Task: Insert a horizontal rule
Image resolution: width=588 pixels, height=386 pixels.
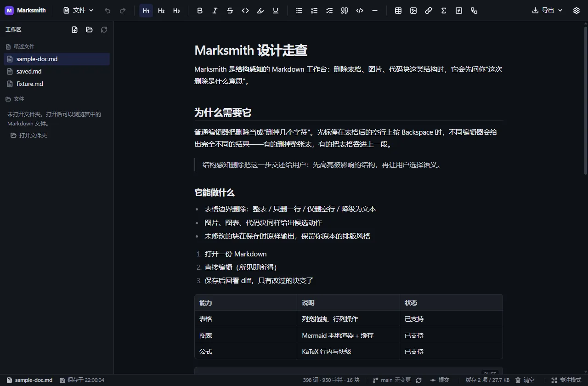Action: point(375,11)
